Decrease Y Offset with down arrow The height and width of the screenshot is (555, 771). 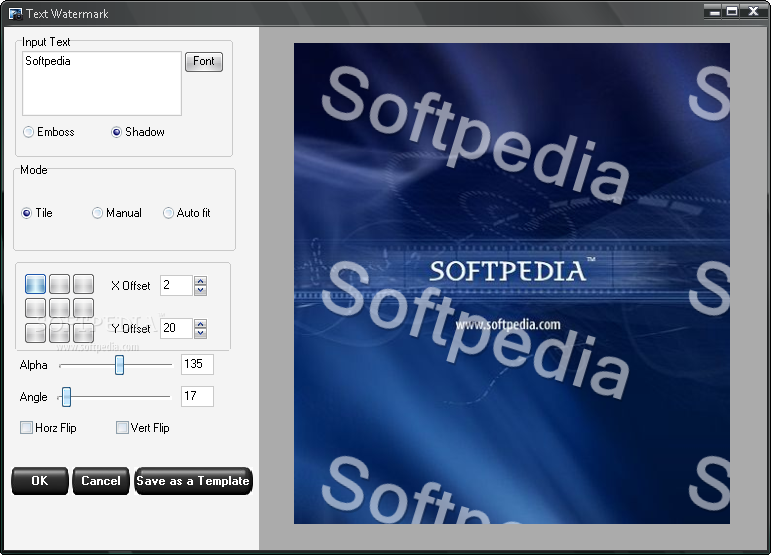tap(200, 333)
